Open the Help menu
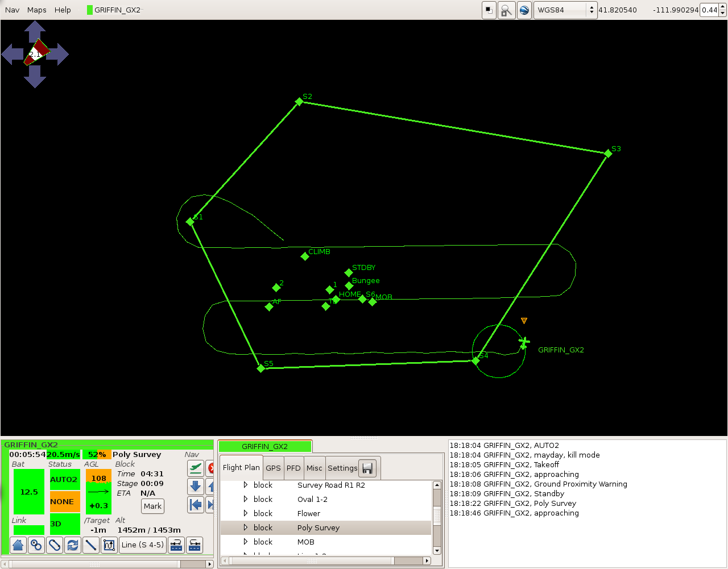 coord(63,10)
